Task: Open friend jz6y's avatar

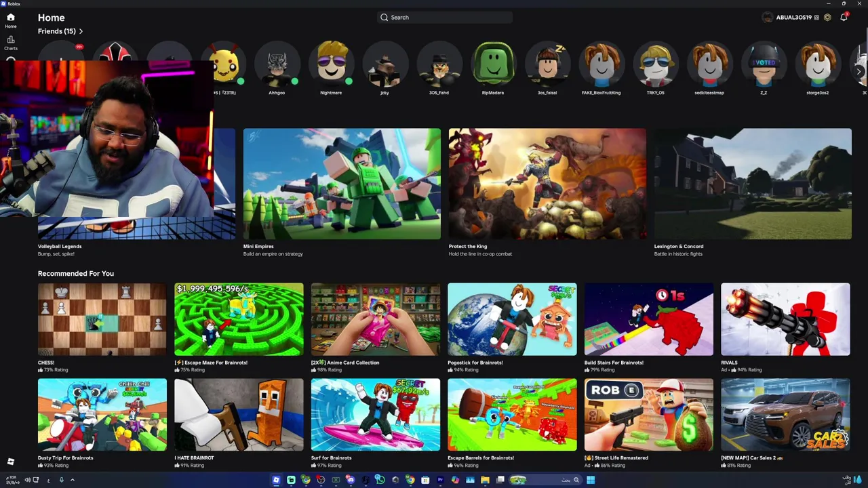Action: (x=384, y=65)
